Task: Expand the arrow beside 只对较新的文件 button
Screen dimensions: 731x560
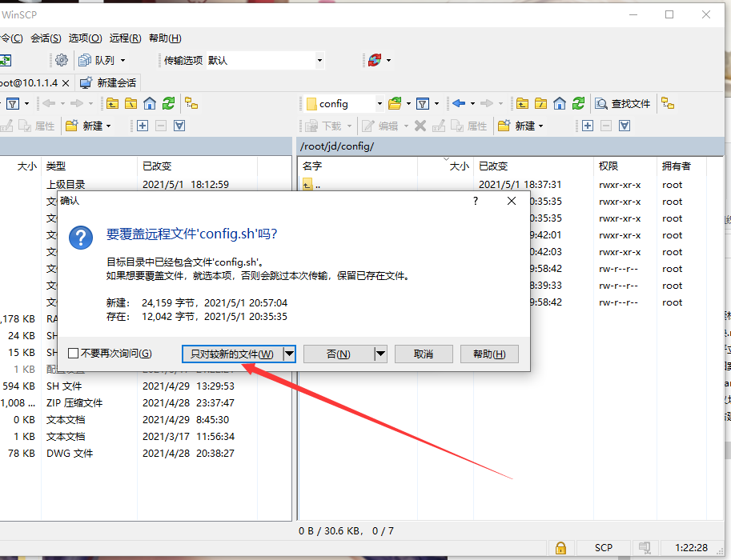Action: [x=290, y=354]
